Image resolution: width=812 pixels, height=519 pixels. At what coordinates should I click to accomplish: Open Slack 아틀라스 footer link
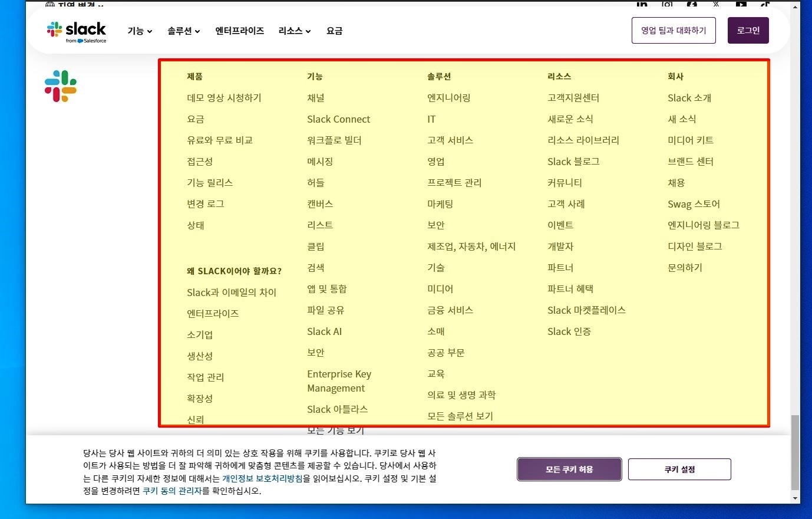coord(337,409)
